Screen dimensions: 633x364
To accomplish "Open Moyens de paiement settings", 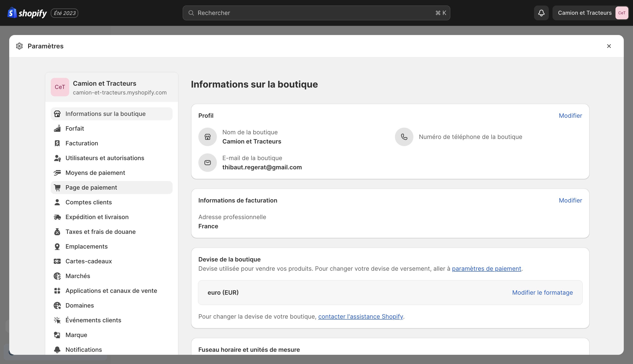I will click(95, 173).
